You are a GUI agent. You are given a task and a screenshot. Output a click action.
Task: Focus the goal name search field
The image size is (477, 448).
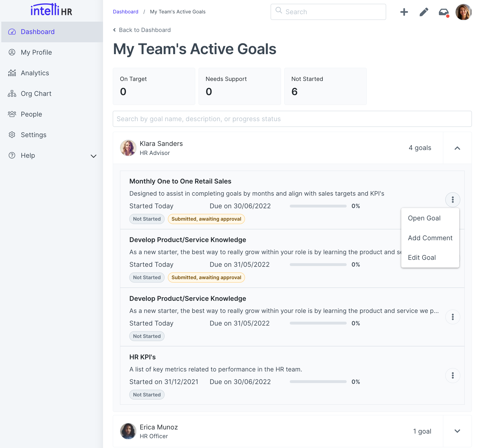292,119
